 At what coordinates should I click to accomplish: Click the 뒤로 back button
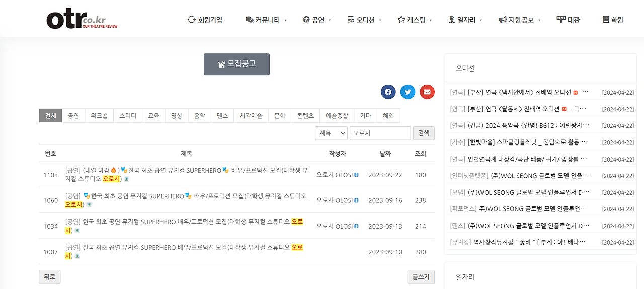[49, 277]
